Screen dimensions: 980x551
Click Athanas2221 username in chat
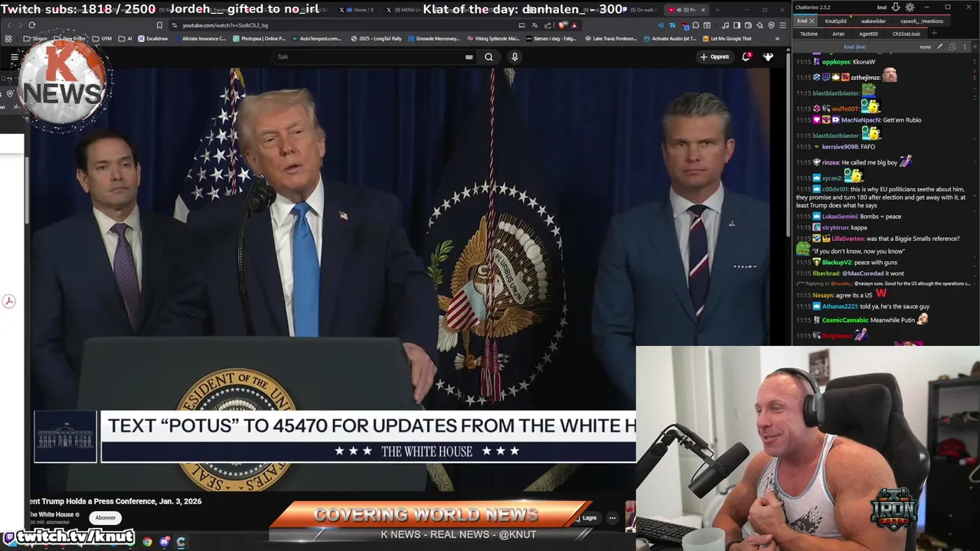tap(839, 307)
